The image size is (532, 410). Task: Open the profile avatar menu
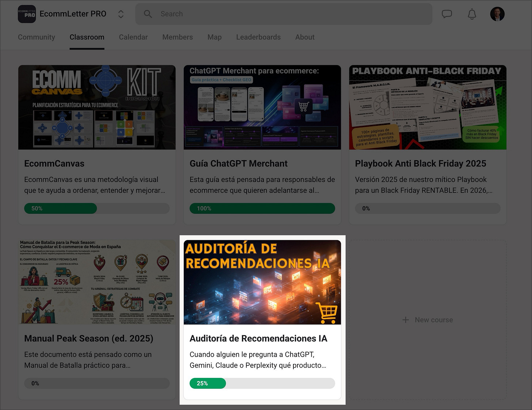(497, 14)
